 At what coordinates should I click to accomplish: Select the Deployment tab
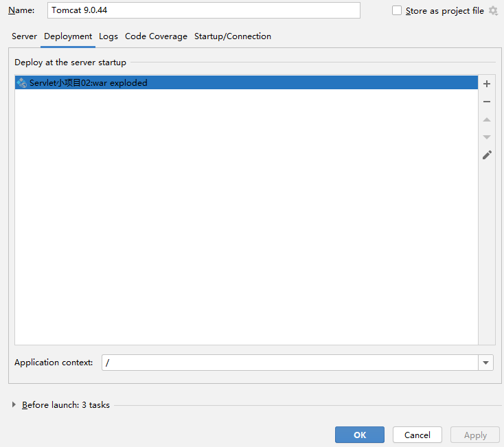(x=68, y=36)
